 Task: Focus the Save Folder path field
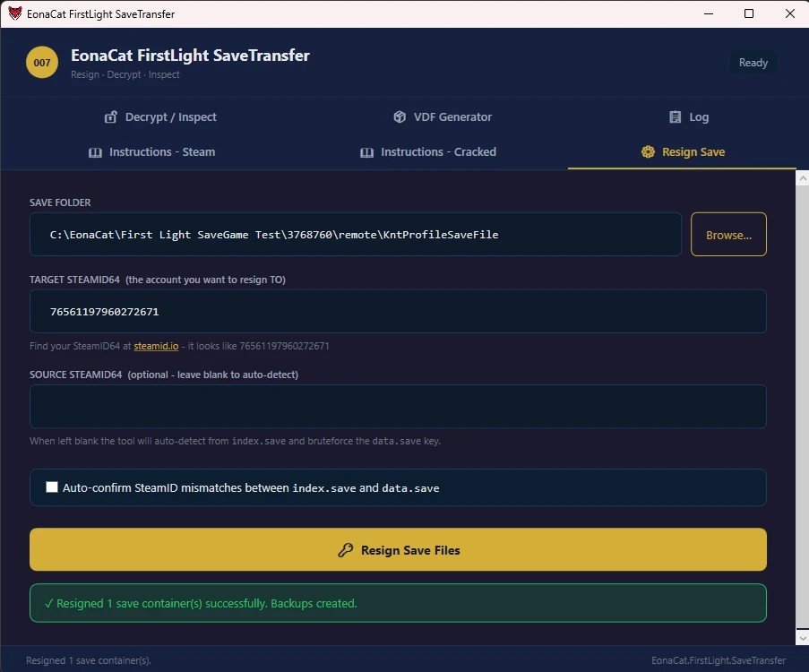pos(356,235)
